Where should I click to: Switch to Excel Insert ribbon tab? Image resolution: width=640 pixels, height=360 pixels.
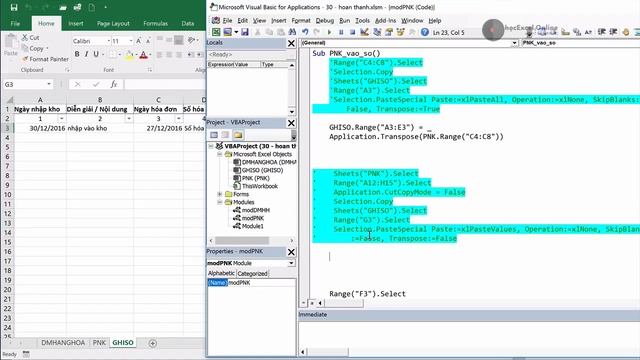pyautogui.click(x=76, y=24)
